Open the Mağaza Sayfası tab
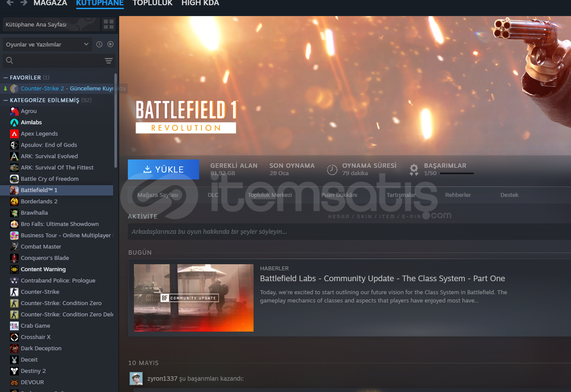This screenshot has height=392, width=571. [x=157, y=195]
